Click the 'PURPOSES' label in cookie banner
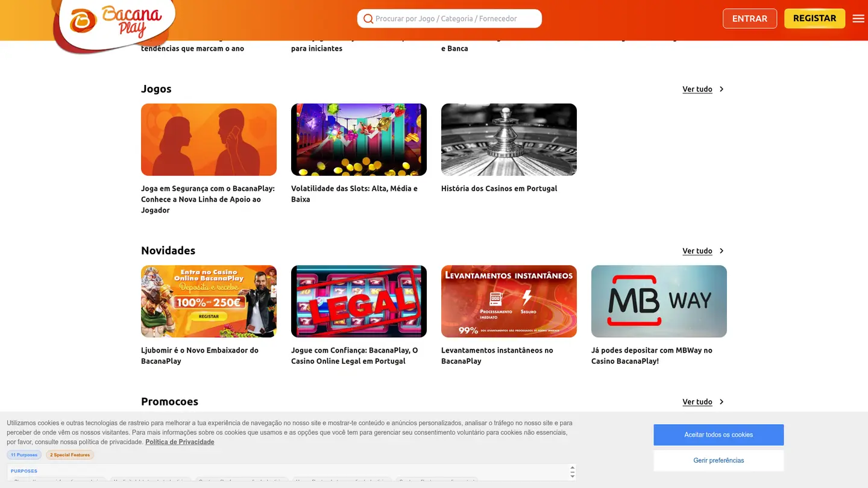Screen dimensions: 868x488 tap(24, 471)
